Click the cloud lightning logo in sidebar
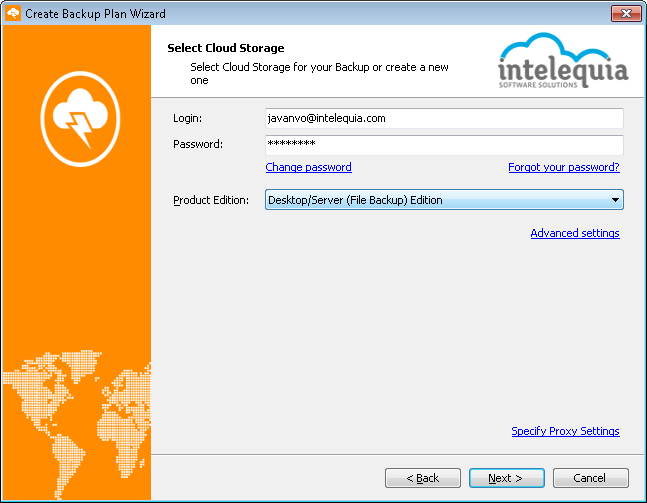The image size is (647, 503). point(80,119)
